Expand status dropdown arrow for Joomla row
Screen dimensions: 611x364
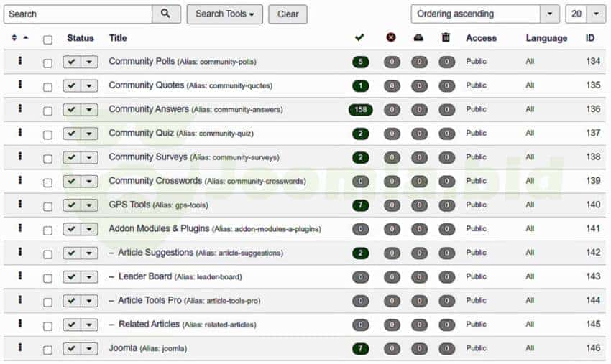coord(89,349)
